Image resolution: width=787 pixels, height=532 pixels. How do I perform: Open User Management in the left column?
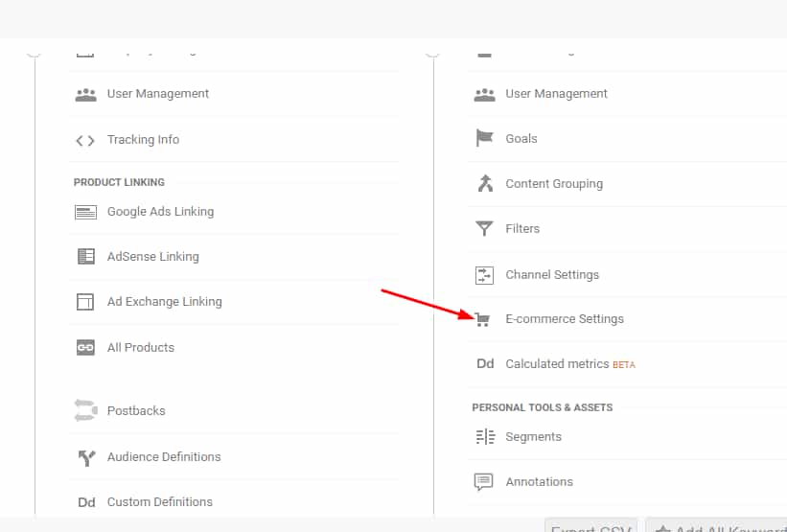157,94
